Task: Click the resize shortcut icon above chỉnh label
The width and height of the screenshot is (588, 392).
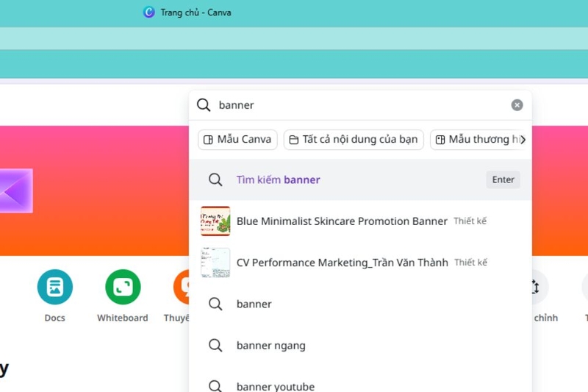Action: click(x=540, y=287)
